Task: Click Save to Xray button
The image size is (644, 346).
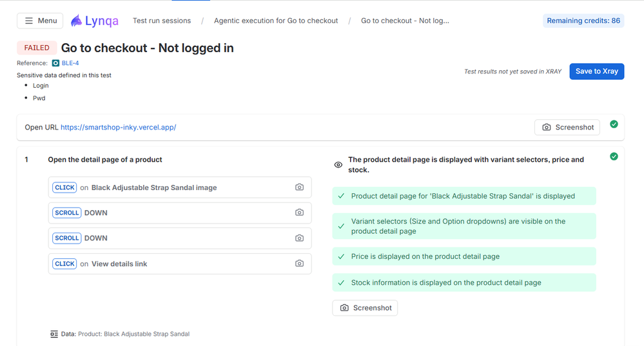Action: pyautogui.click(x=596, y=71)
